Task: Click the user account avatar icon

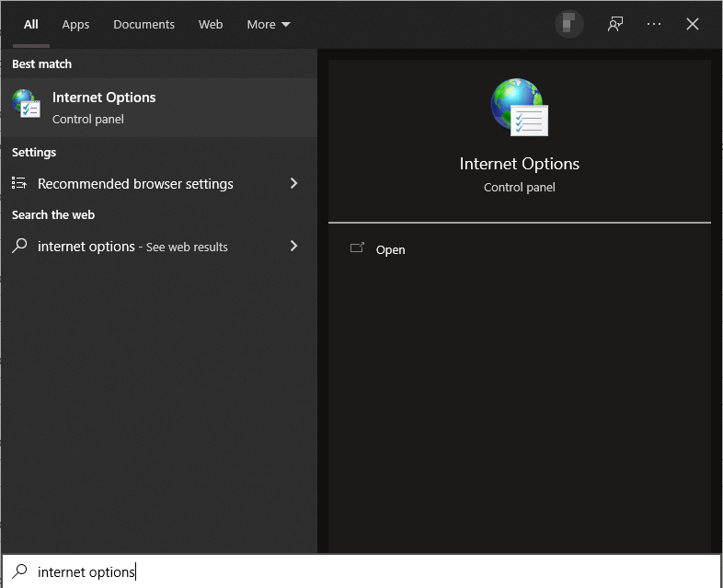Action: click(569, 25)
